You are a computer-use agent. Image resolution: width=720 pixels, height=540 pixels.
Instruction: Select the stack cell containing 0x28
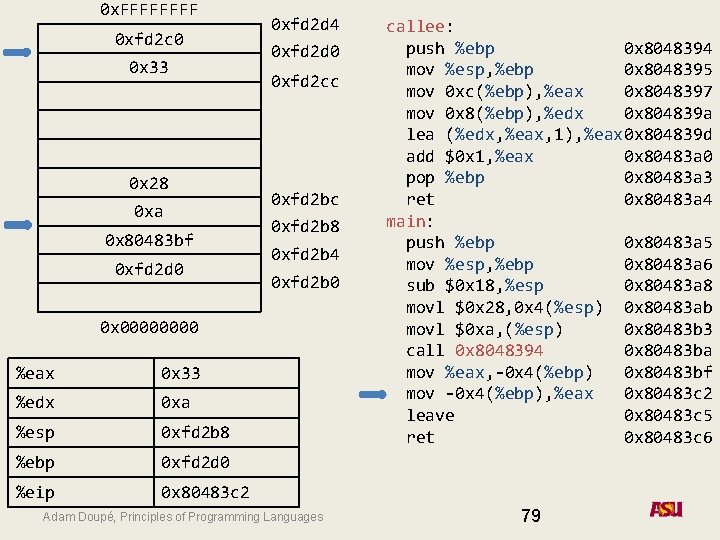[x=149, y=183]
